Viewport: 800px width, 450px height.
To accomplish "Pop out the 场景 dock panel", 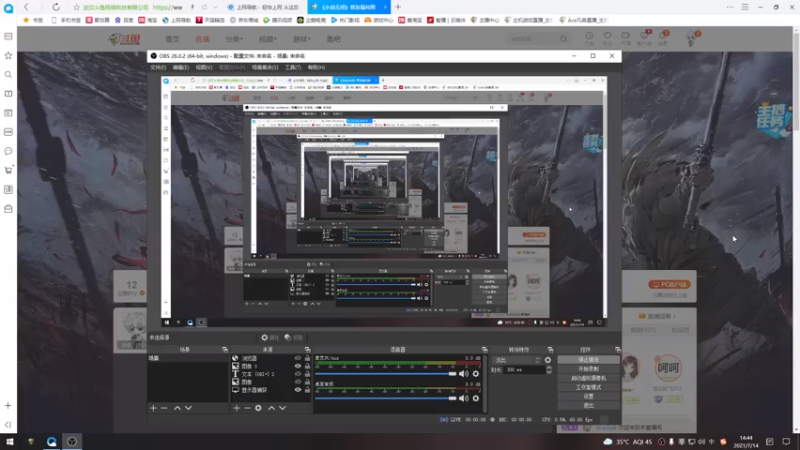I will (225, 349).
